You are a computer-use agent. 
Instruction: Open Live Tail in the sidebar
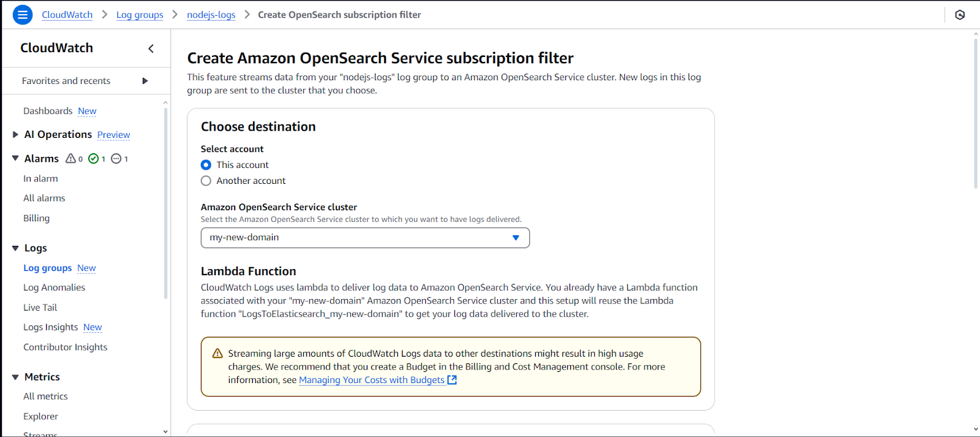pos(40,308)
